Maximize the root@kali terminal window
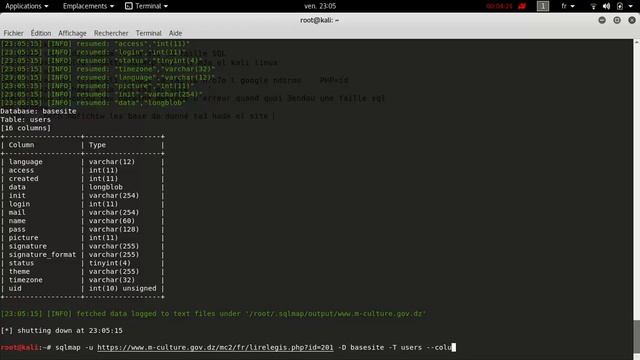 (x=617, y=20)
